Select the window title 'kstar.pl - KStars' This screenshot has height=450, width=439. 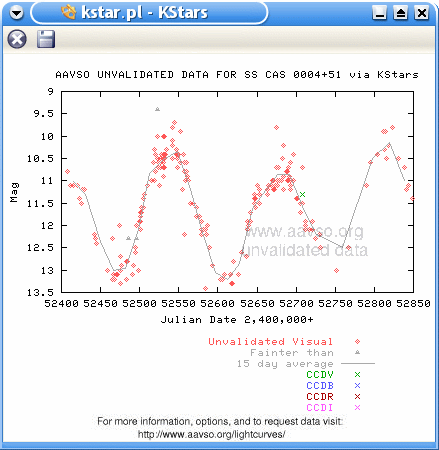click(144, 13)
